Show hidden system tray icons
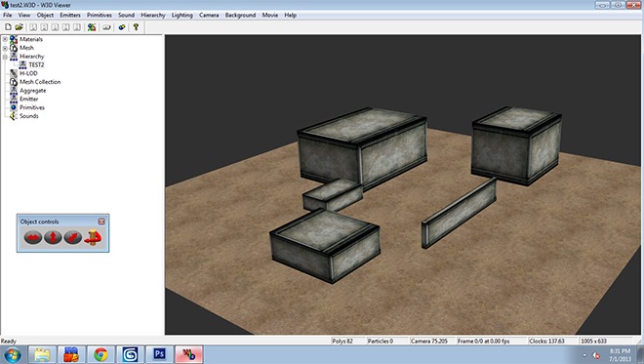 tap(584, 355)
